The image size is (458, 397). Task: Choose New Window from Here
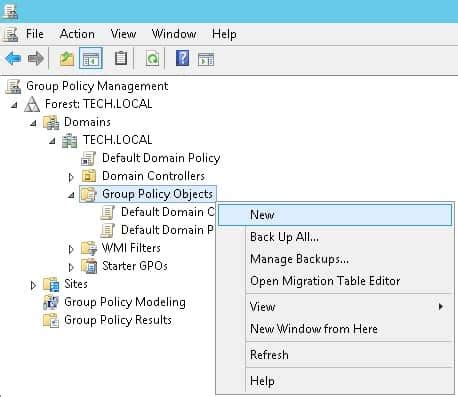pyautogui.click(x=335, y=329)
